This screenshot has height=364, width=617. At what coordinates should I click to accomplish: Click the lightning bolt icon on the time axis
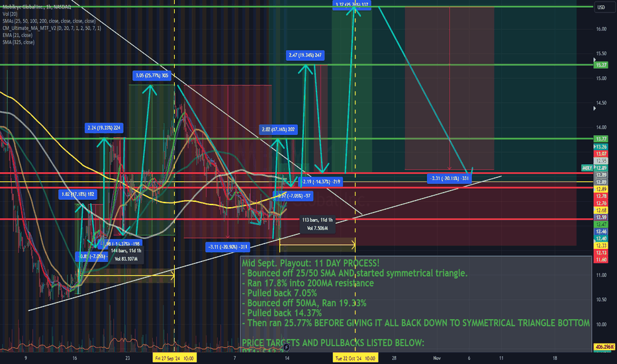[287, 347]
